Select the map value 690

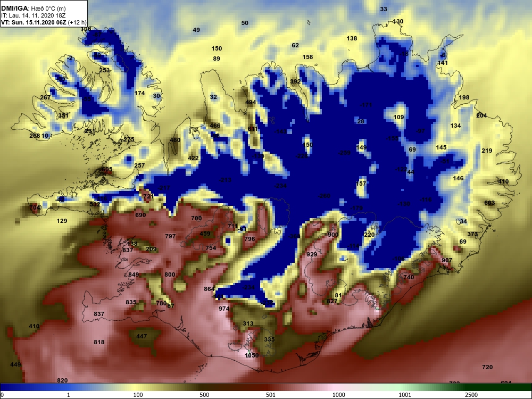coord(140,215)
